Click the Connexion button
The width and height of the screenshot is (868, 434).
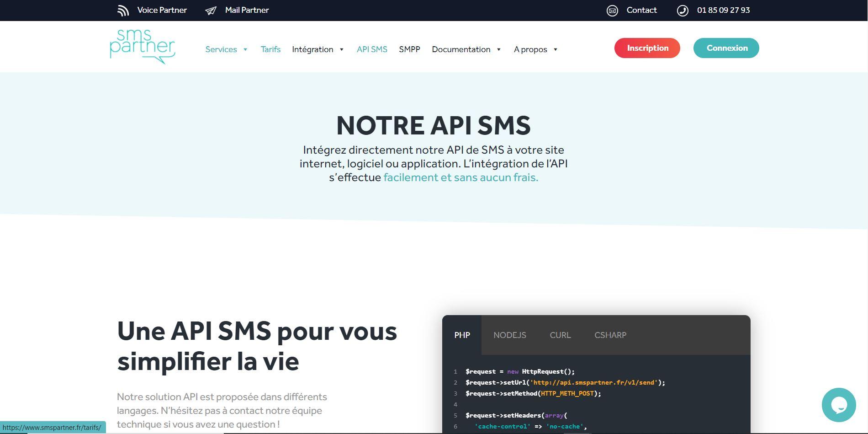(726, 48)
